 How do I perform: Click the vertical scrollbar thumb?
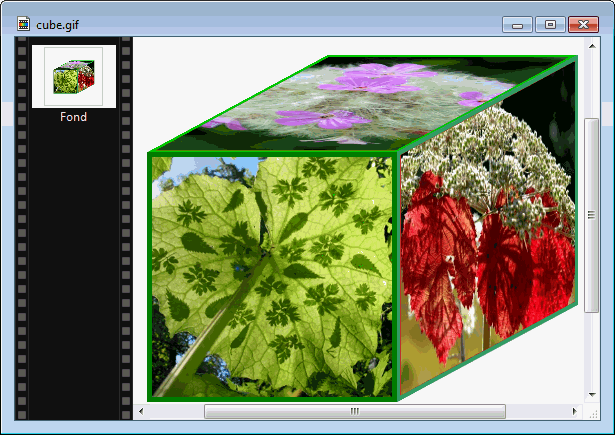pyautogui.click(x=592, y=215)
